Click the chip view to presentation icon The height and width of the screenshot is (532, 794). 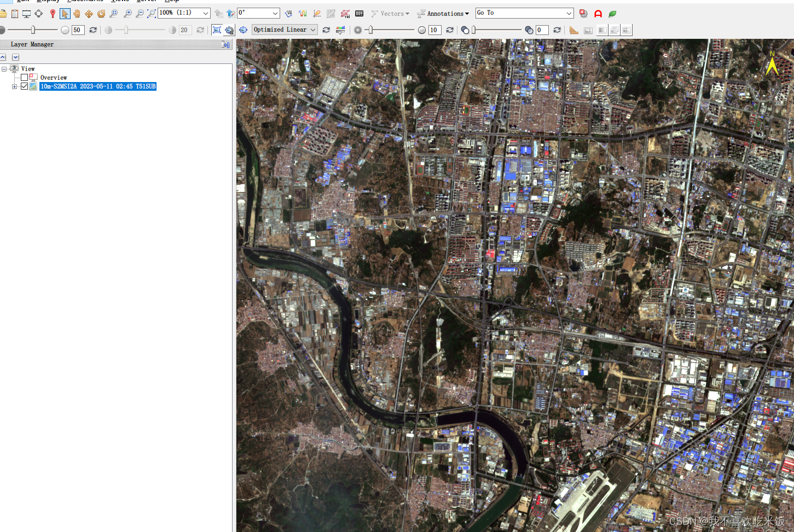click(x=26, y=14)
